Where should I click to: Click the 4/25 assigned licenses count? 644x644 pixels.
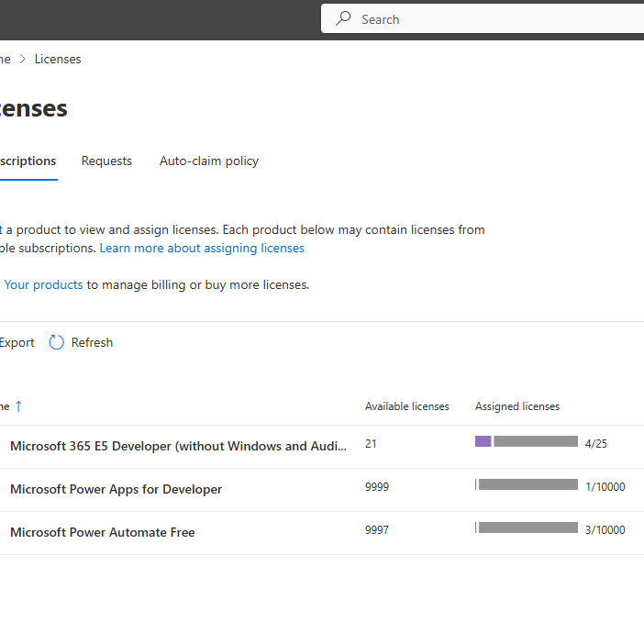point(595,444)
